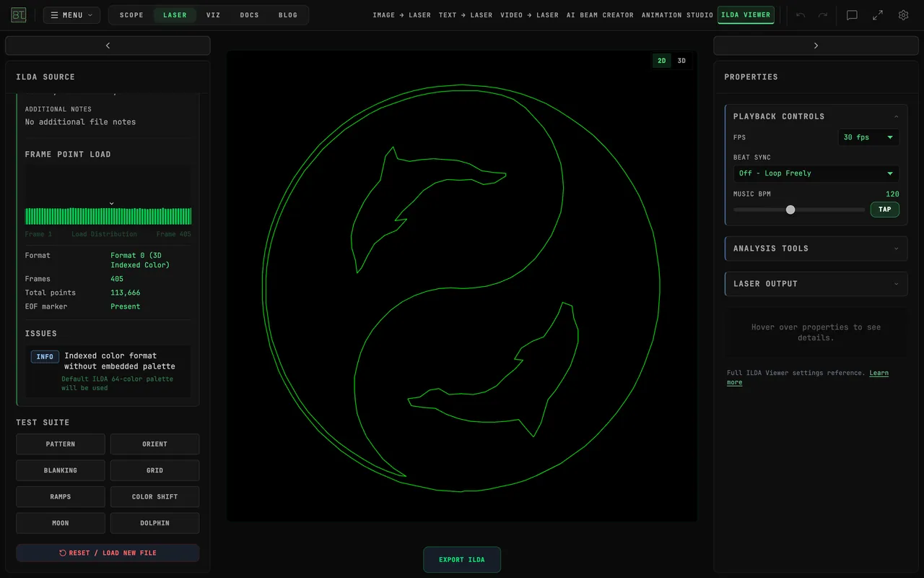Click the undo arrow icon

pyautogui.click(x=801, y=15)
